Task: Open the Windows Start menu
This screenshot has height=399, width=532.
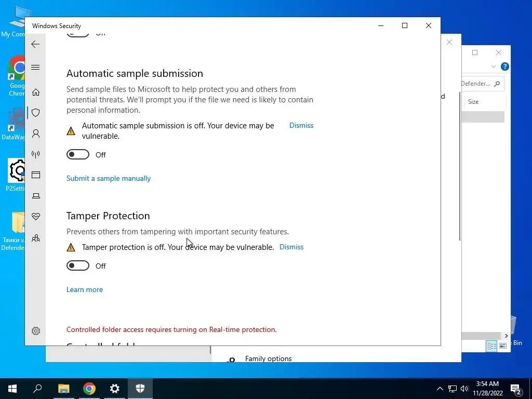Action: [x=12, y=389]
